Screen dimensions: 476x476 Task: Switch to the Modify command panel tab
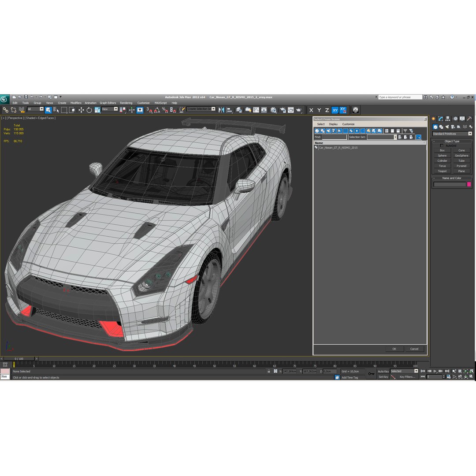tap(440, 119)
